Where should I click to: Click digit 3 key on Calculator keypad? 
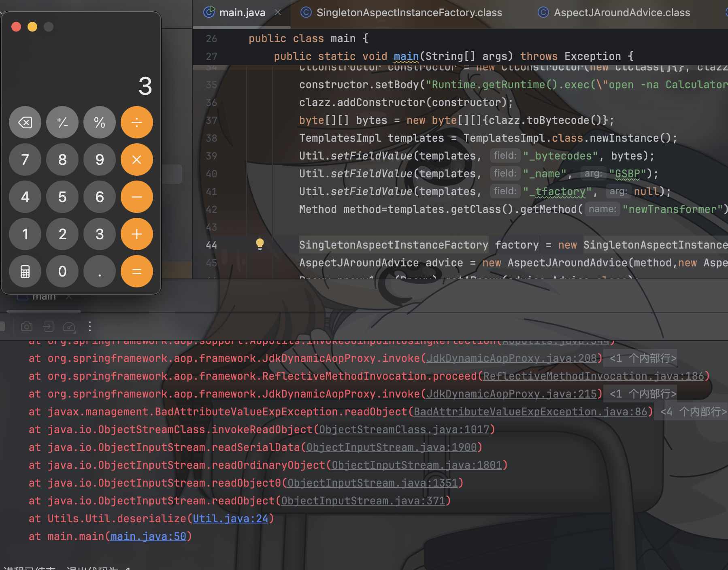(x=100, y=234)
